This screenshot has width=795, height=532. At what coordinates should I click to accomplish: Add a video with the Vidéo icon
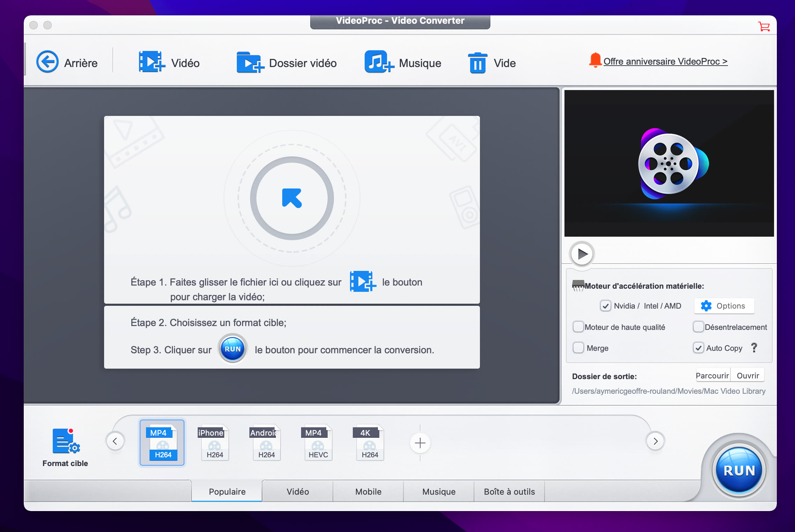(x=152, y=62)
